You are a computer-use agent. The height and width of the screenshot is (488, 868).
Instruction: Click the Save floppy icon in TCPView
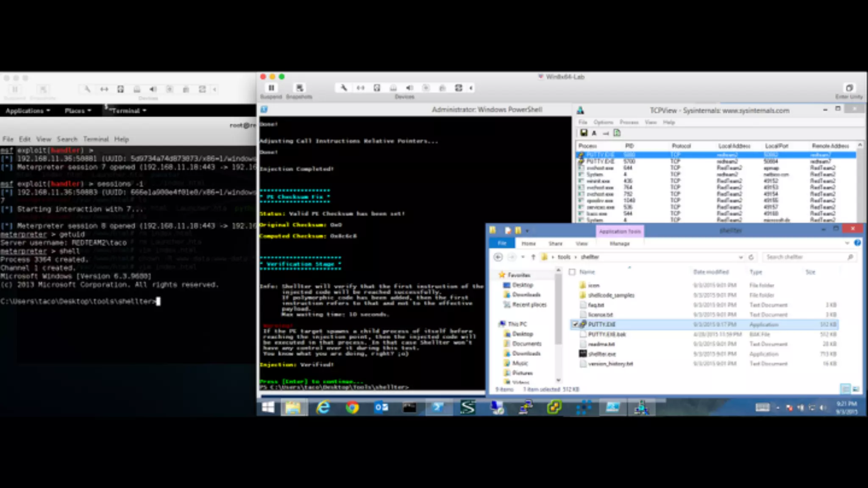tap(584, 133)
